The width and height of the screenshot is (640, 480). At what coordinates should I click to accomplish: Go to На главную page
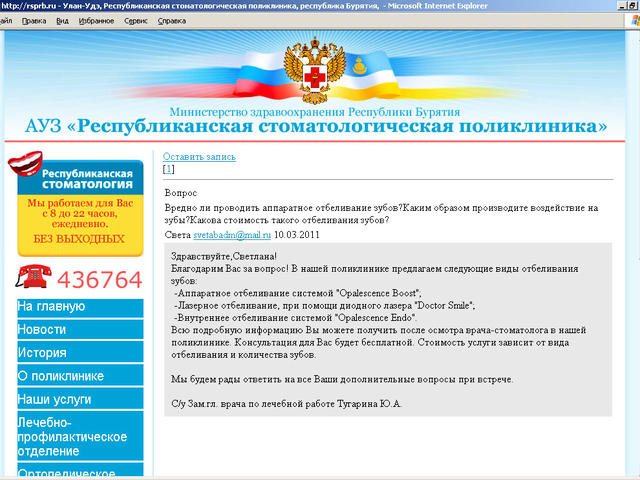tap(80, 307)
